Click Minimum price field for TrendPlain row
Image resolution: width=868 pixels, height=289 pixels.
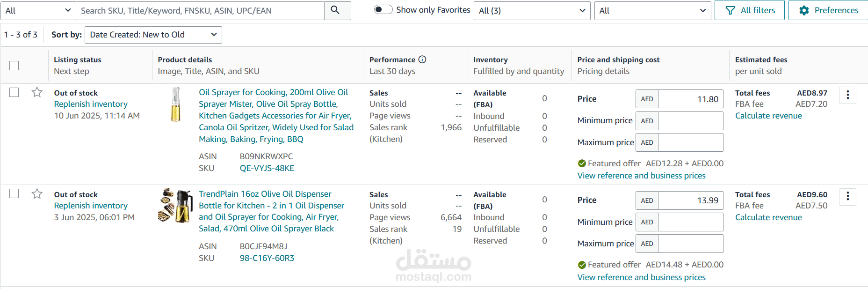[690, 222]
